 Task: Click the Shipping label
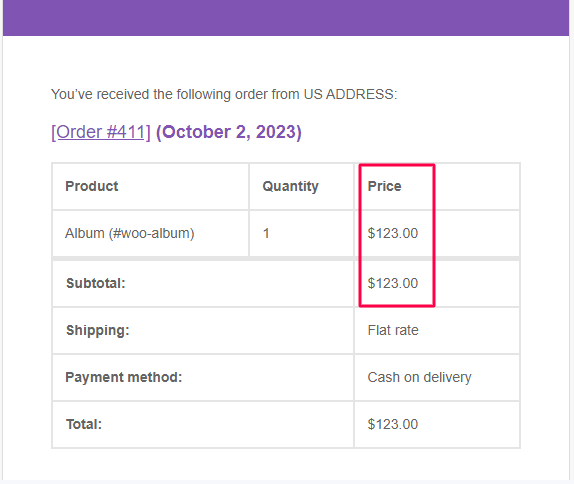point(98,331)
